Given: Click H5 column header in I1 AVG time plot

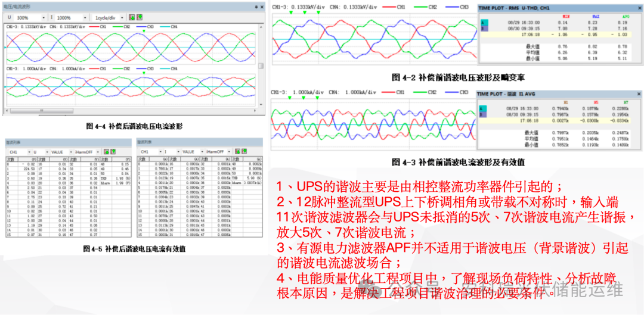Looking at the screenshot, I should (x=596, y=102).
